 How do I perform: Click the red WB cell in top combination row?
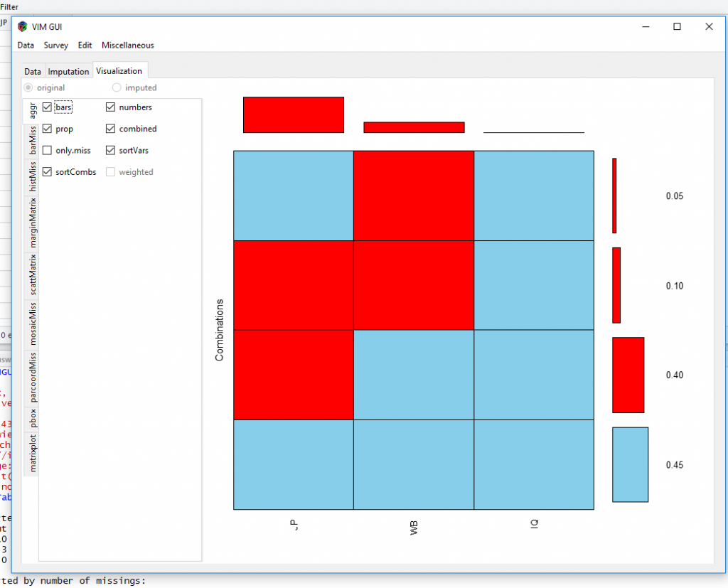tap(414, 196)
